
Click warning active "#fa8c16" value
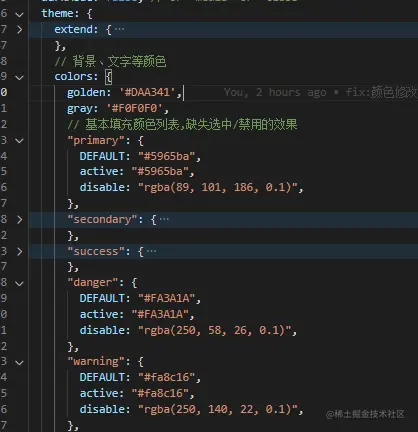(x=160, y=393)
